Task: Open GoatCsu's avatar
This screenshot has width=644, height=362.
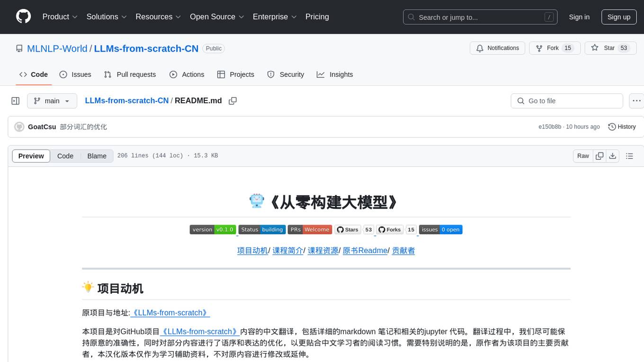Action: (19, 127)
